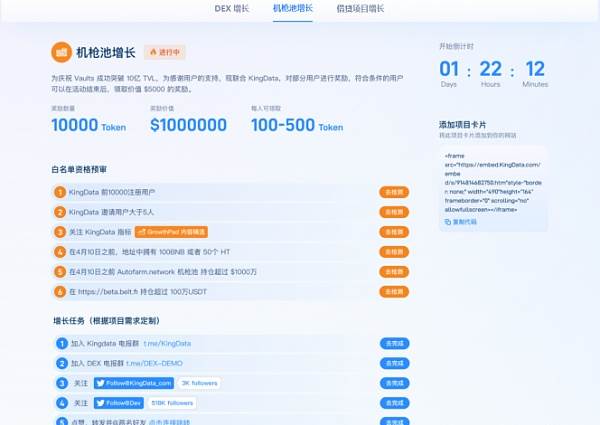Click the 添加项目卡片 heading
The height and width of the screenshot is (425, 600).
[462, 125]
